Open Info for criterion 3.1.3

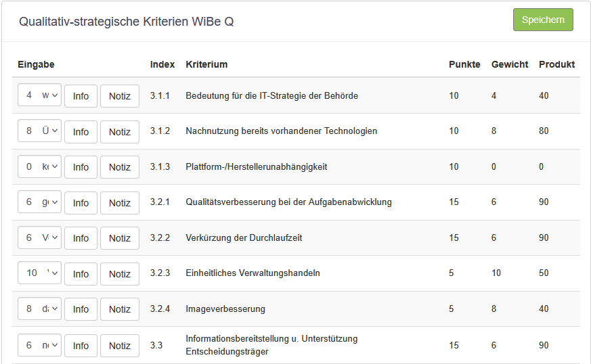tap(81, 167)
